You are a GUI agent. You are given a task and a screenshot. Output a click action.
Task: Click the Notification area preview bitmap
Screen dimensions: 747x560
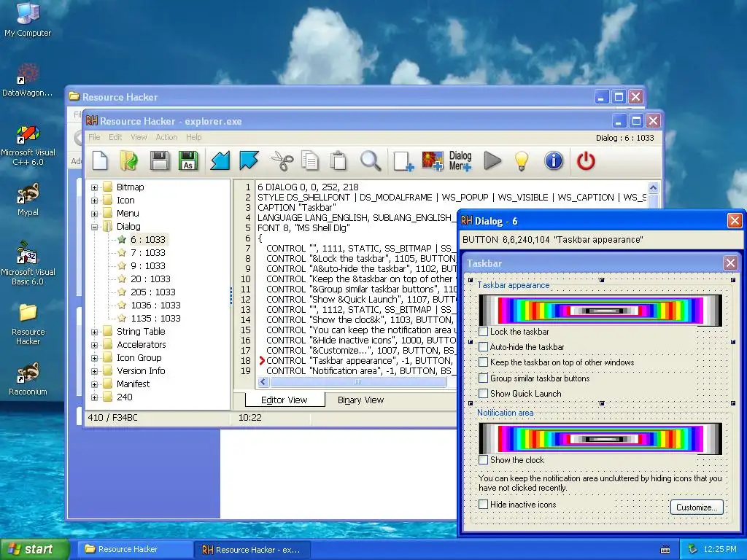click(x=600, y=438)
